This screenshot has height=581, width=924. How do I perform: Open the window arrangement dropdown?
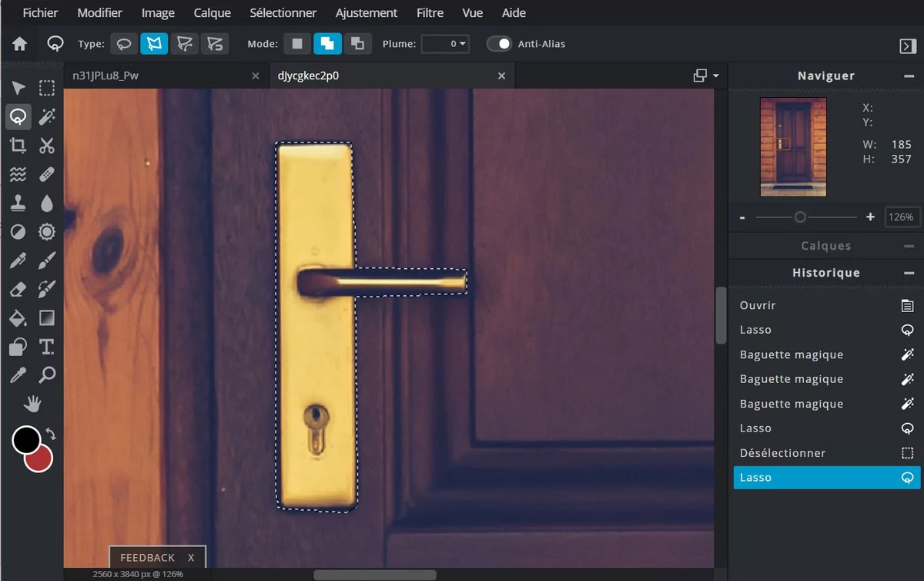coord(705,76)
